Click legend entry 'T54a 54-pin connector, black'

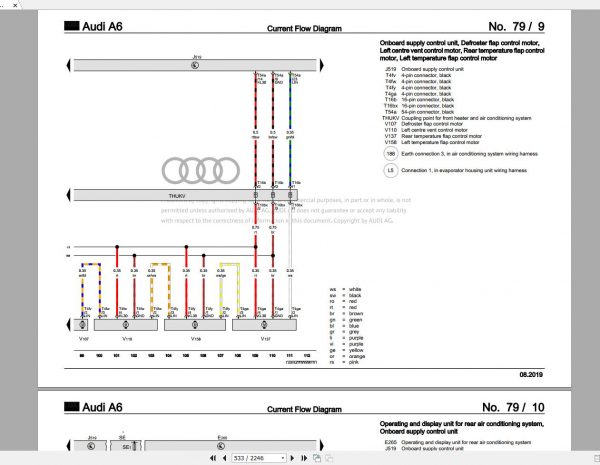(419, 112)
